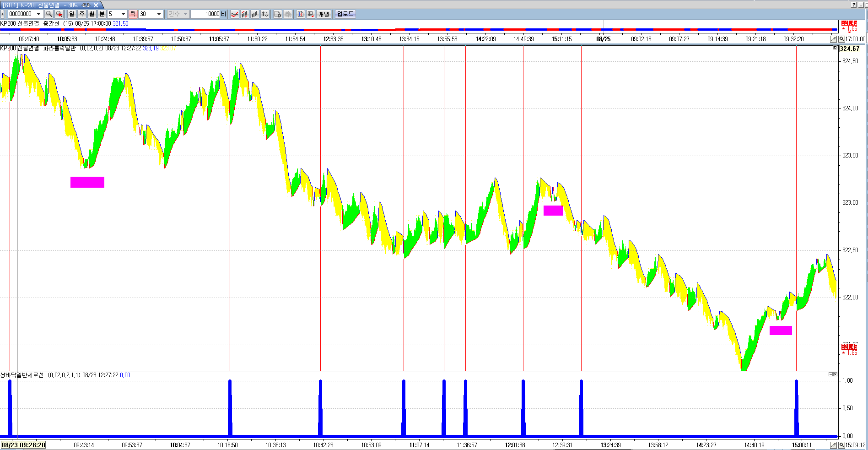Click the candlestick settings icon
Image resolution: width=868 pixels, height=450 pixels.
(x=301, y=14)
